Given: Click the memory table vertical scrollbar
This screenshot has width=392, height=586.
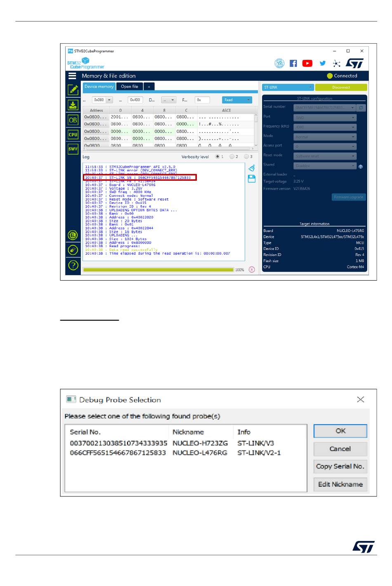Looking at the screenshot, I should [x=256, y=130].
